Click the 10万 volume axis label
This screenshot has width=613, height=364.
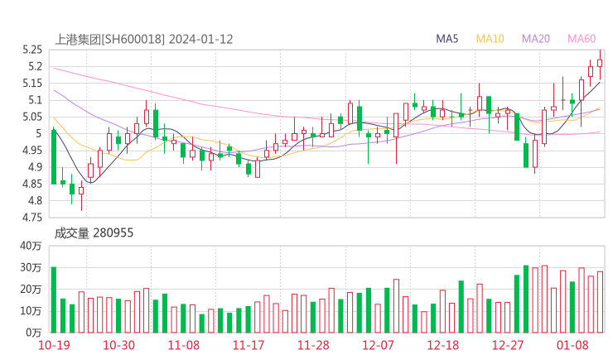pyautogui.click(x=31, y=311)
